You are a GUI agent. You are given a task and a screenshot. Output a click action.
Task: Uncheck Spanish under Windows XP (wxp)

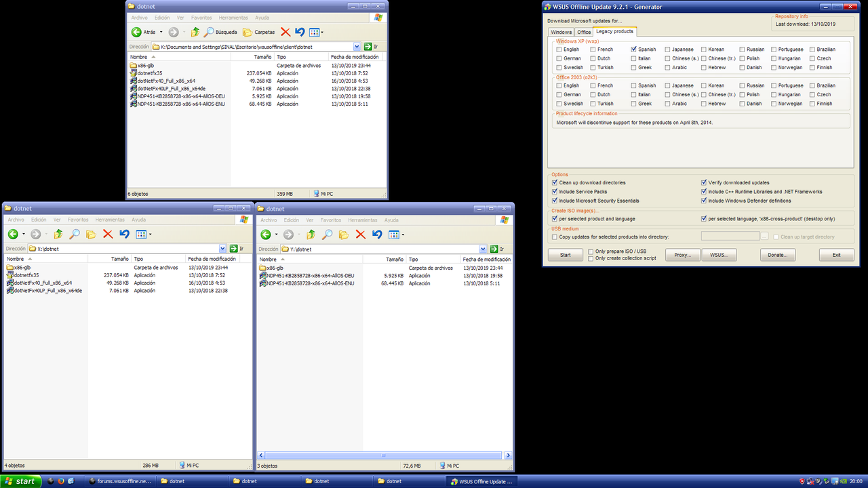pyautogui.click(x=633, y=49)
